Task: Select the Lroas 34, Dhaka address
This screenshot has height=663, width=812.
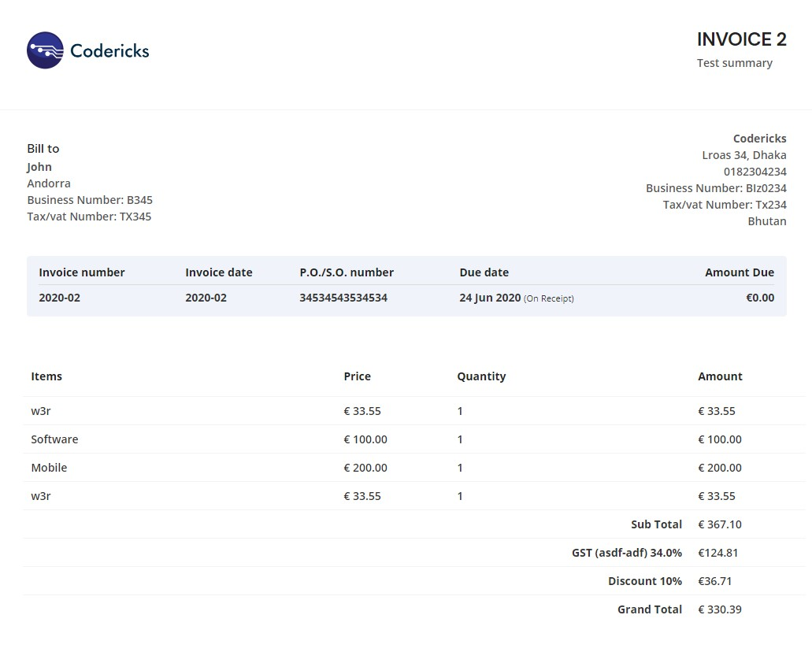Action: [743, 155]
